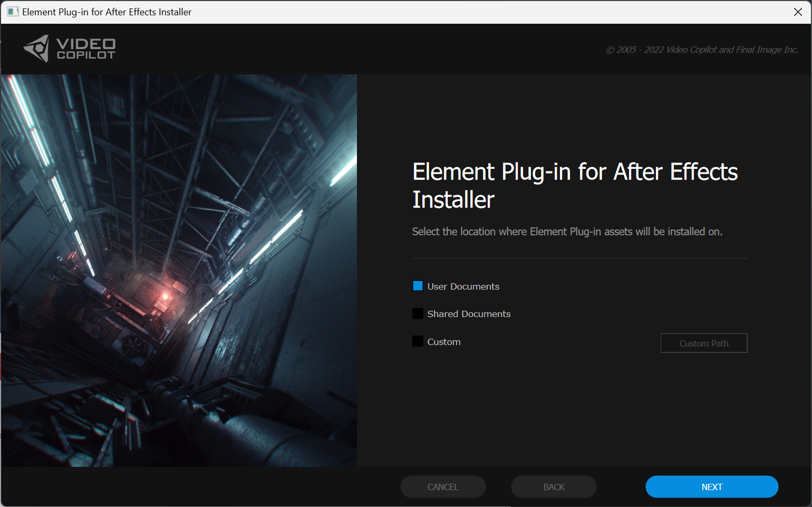Screen dimensions: 812x507
Task: Click the CANCEL button
Action: 443,487
